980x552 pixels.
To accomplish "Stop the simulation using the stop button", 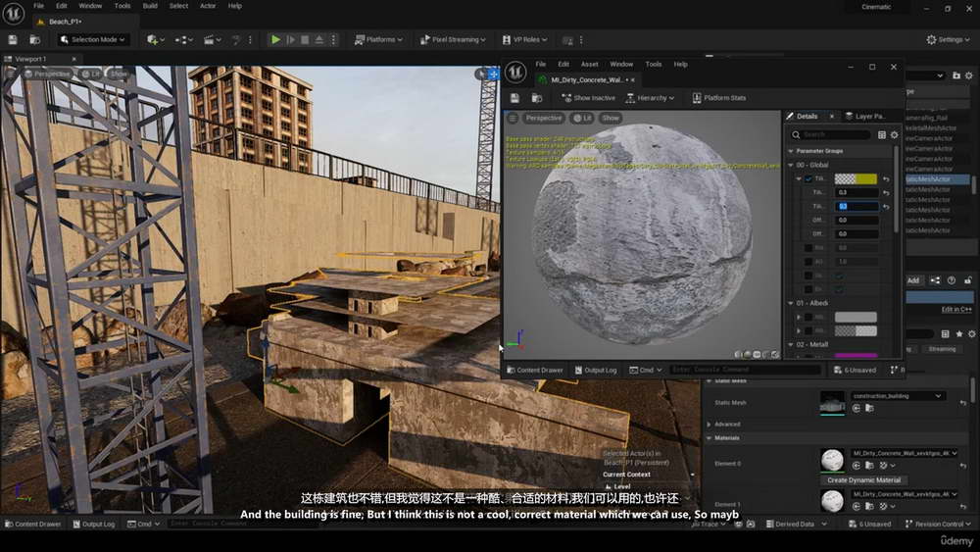I will pyautogui.click(x=305, y=39).
